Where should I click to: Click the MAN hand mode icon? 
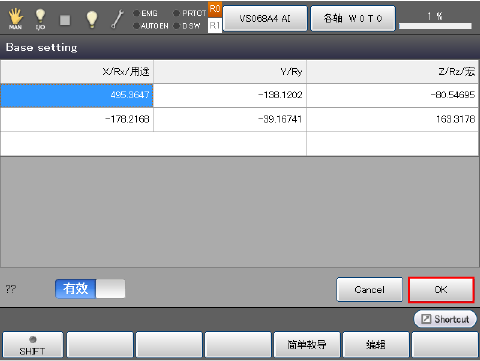[x=15, y=18]
